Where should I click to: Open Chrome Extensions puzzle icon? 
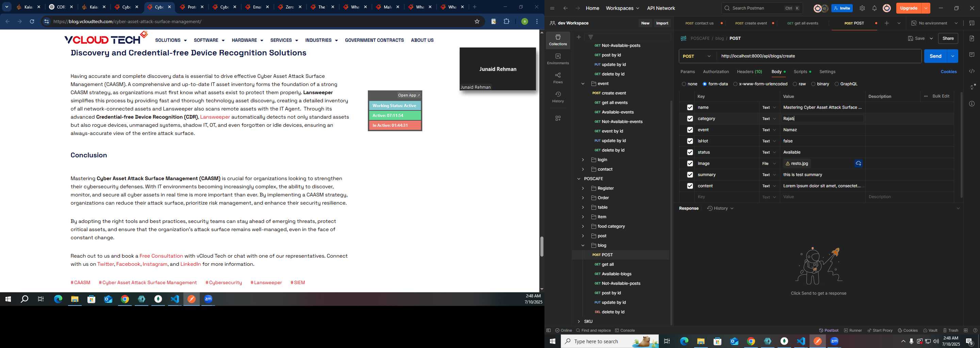[x=506, y=22]
